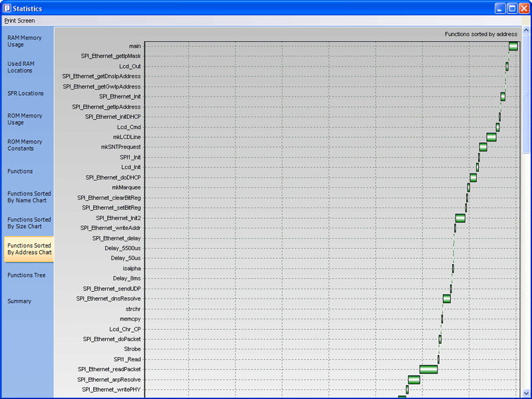Viewport: 532px width, 399px height.
Task: Click the SPI_Ethernet_clearBitReg label
Action: click(x=109, y=198)
